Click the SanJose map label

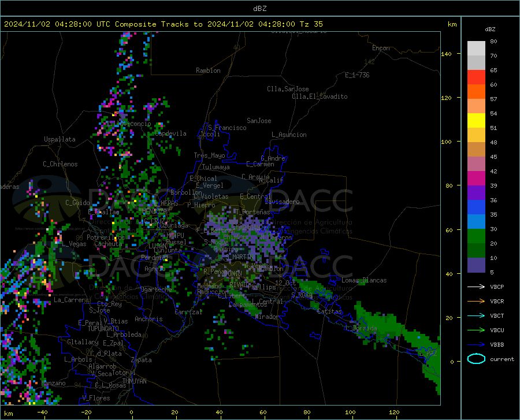pos(259,121)
